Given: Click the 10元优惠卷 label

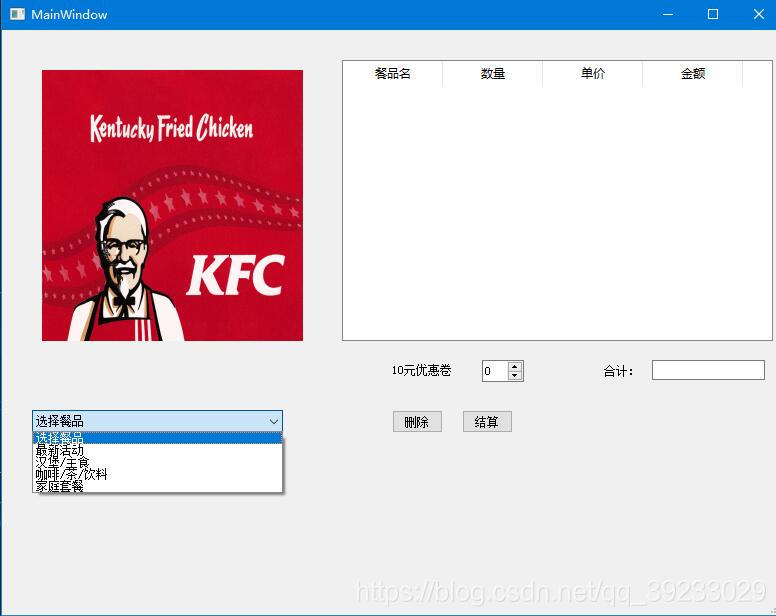Looking at the screenshot, I should click(421, 370).
